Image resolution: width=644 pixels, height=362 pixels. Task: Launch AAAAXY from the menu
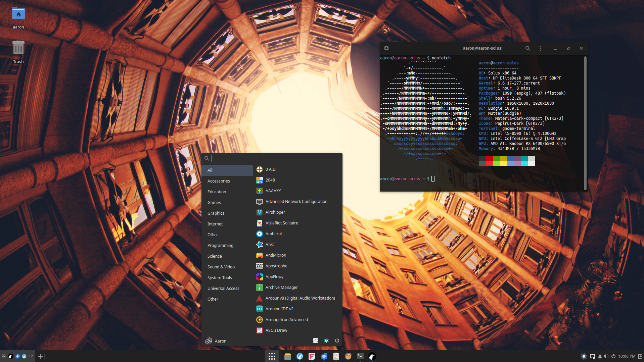297,191
